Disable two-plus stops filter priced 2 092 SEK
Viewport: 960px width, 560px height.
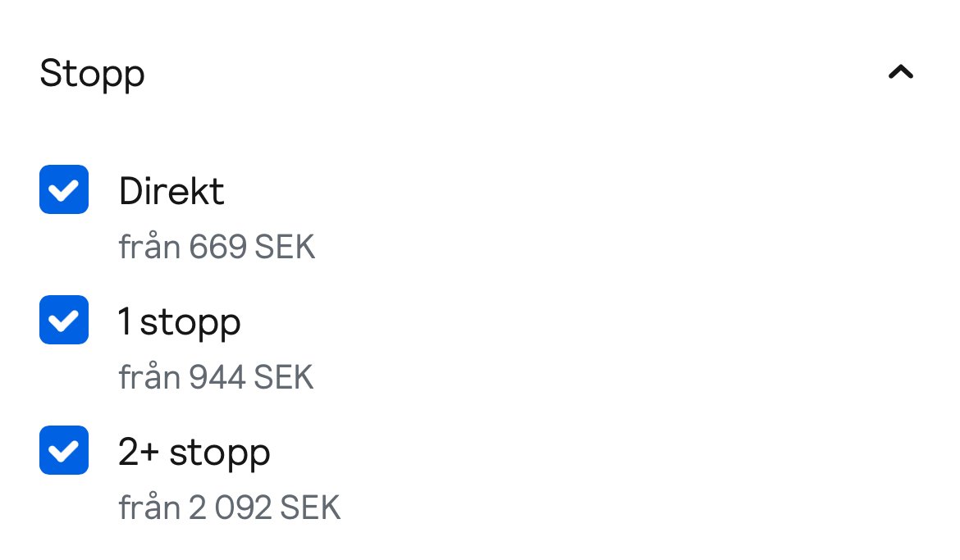point(64,450)
